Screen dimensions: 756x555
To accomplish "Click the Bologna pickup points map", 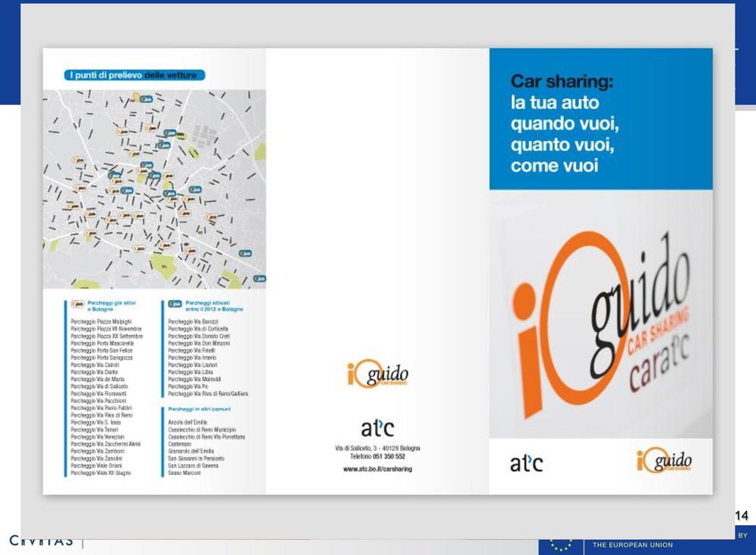I will coord(154,189).
